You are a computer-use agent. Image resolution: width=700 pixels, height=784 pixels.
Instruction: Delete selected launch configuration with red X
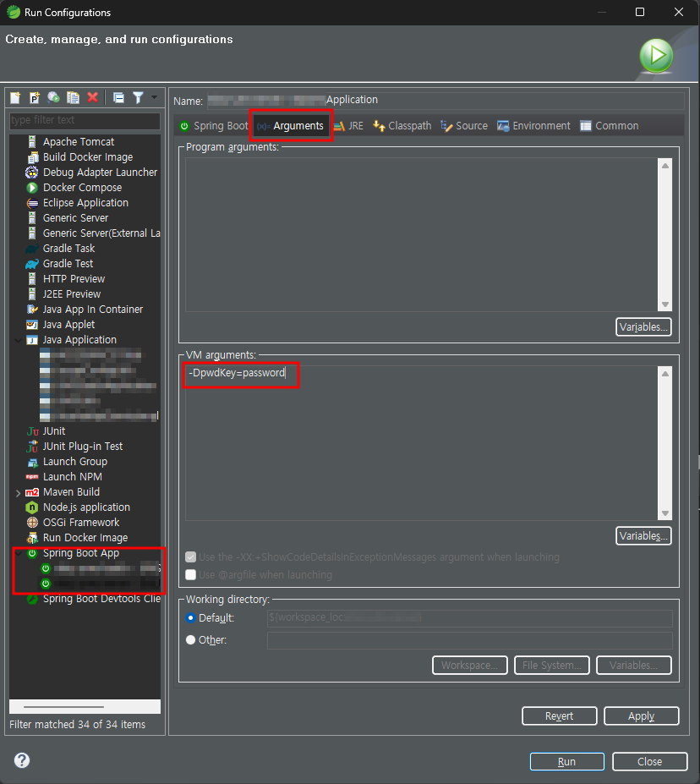pos(92,97)
